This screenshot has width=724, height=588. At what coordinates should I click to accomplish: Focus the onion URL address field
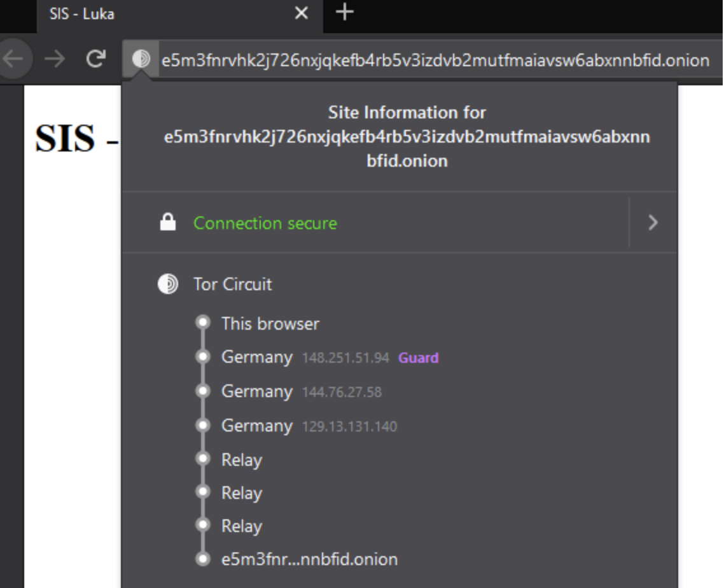(x=435, y=60)
